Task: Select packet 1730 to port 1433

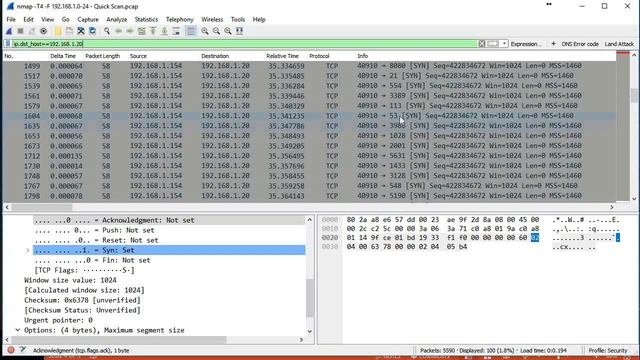Action: (x=309, y=166)
